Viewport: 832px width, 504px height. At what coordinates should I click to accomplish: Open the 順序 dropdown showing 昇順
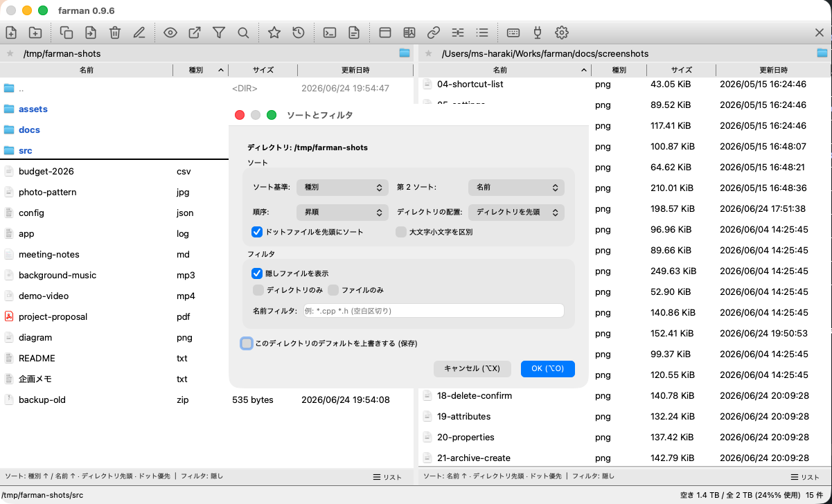(342, 213)
